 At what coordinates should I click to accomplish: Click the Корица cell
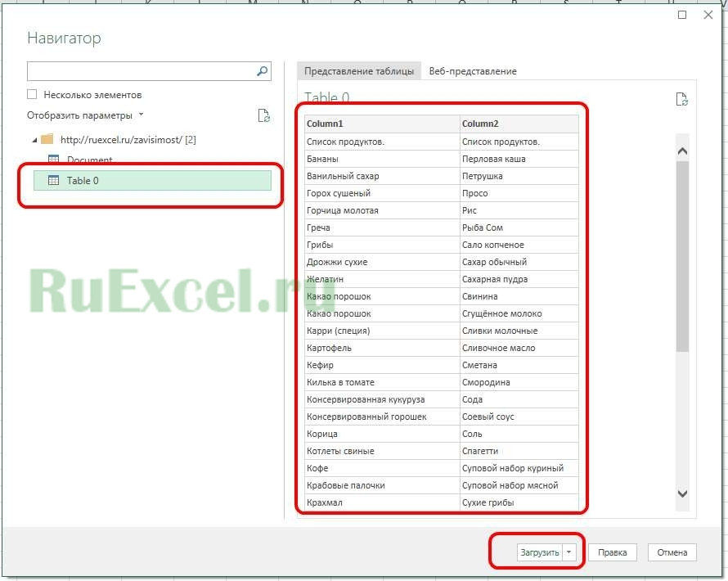382,434
